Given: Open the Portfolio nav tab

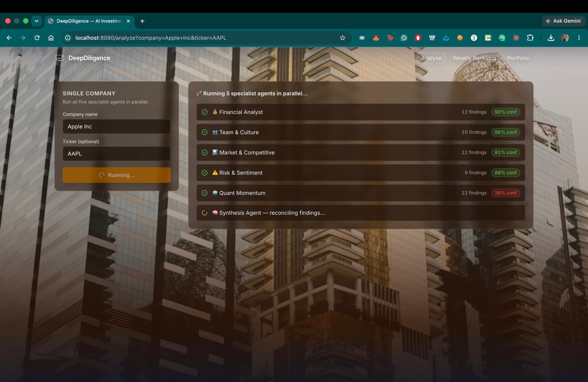Looking at the screenshot, I should click(518, 58).
